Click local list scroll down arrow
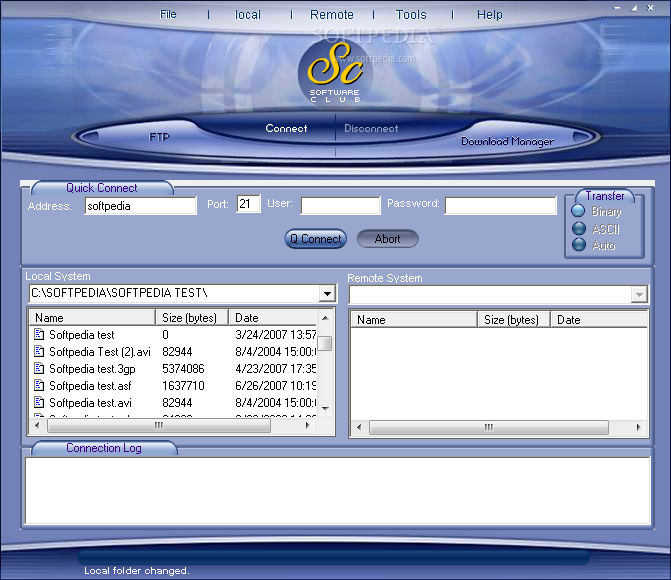Viewport: 671px width, 580px height. coord(325,409)
